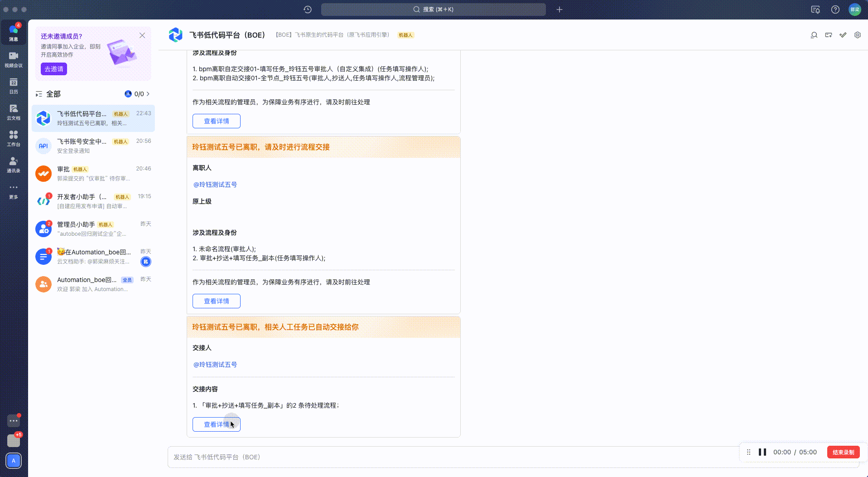This screenshot has width=868, height=477.
Task: Open 云文档 cloud docs in sidebar
Action: [x=14, y=112]
